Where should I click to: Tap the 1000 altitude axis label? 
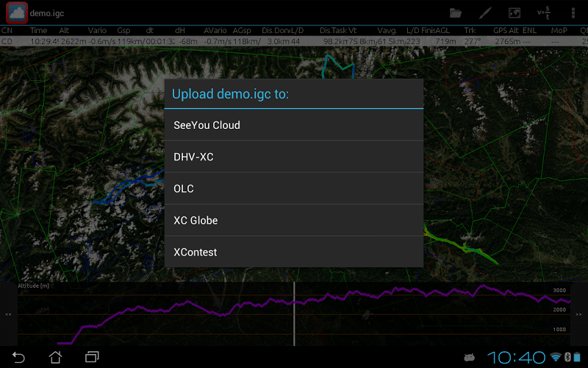coord(559,329)
